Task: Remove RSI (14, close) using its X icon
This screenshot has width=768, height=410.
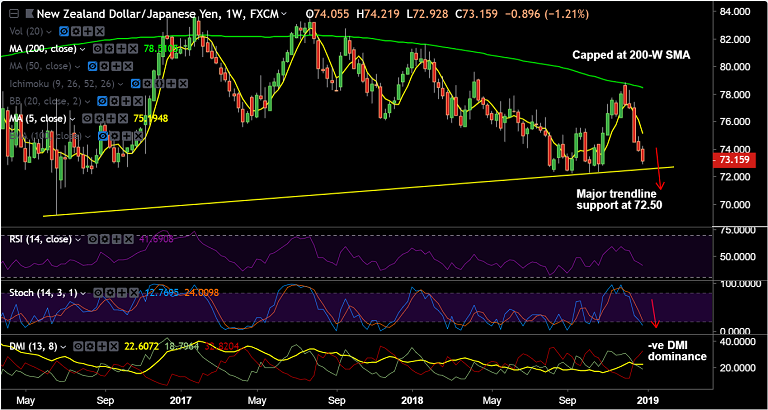Action: [129, 239]
